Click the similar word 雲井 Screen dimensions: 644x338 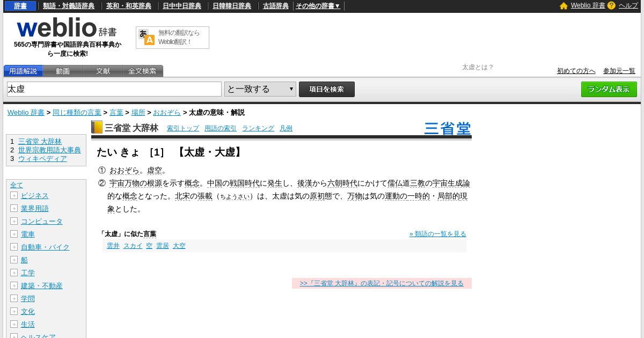pyautogui.click(x=113, y=246)
